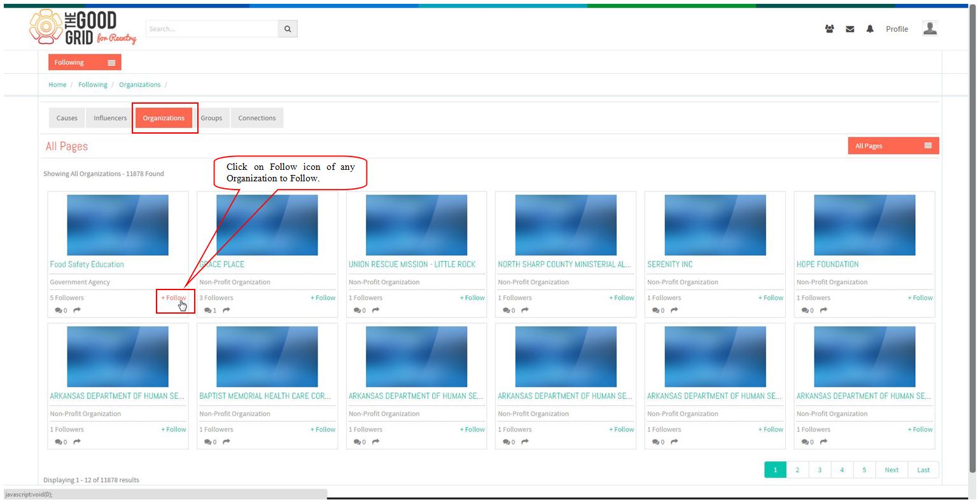Open the notifications bell icon

tap(870, 29)
